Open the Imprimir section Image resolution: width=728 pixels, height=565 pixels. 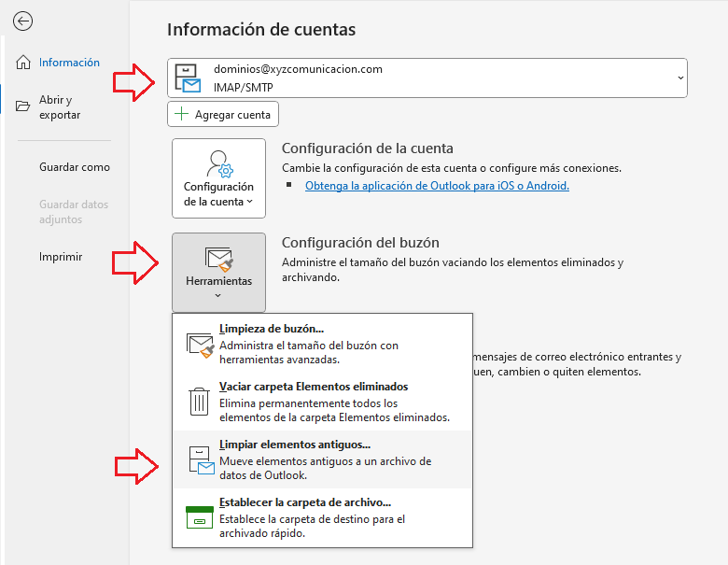pos(61,257)
